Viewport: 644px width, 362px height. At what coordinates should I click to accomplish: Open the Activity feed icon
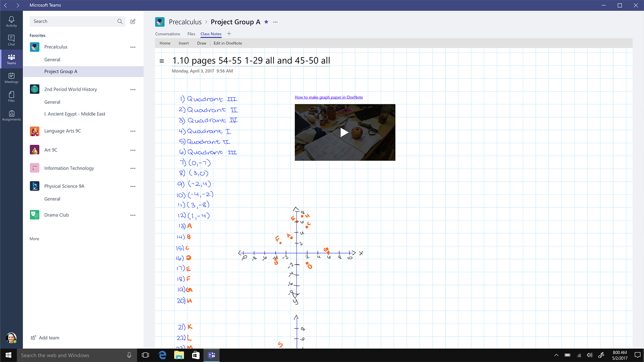pyautogui.click(x=11, y=21)
